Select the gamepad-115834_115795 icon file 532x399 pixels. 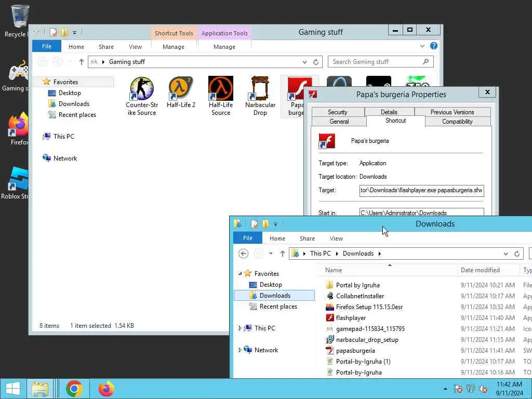pyautogui.click(x=370, y=329)
